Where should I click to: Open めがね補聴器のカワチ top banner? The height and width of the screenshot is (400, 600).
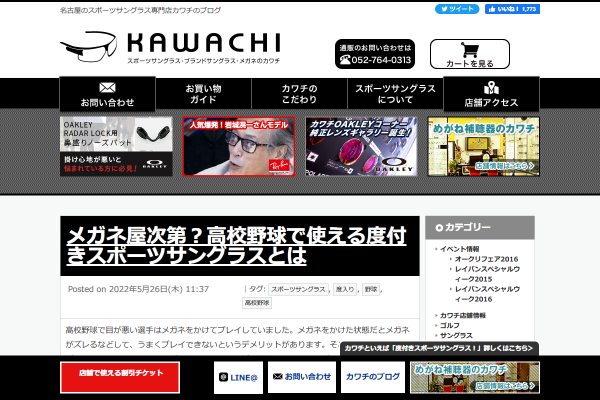pos(484,147)
